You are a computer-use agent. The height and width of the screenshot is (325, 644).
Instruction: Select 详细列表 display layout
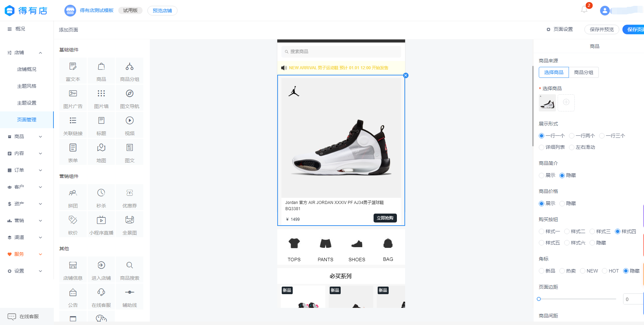point(552,147)
